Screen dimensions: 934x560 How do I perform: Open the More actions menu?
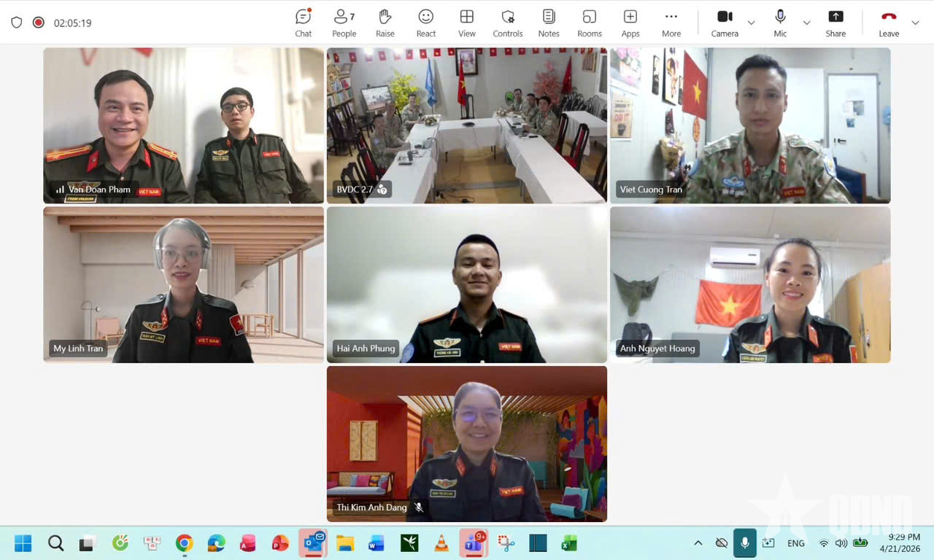click(671, 22)
